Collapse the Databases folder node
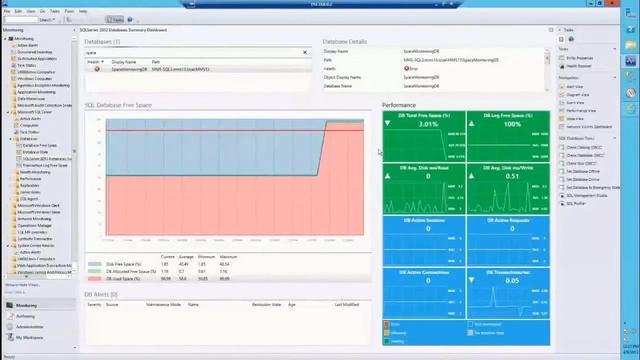Screen dimensions: 640x360 click(x=11, y=139)
